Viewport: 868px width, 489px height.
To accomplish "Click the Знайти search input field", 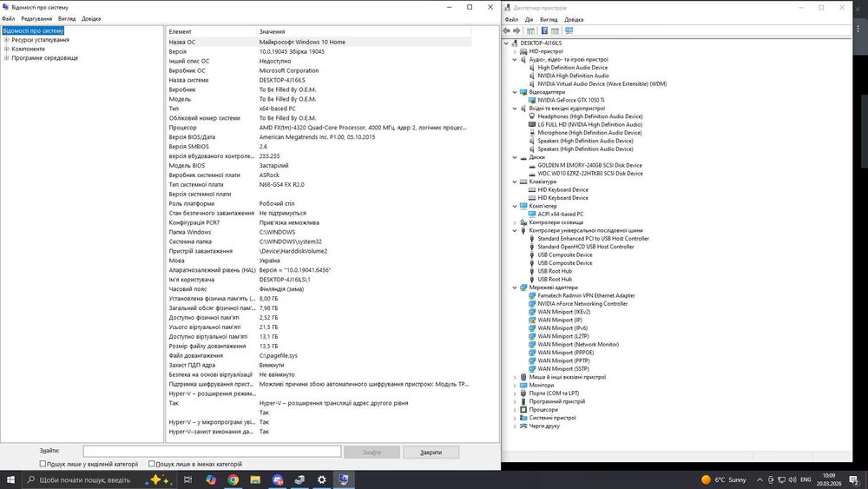I will tap(212, 452).
